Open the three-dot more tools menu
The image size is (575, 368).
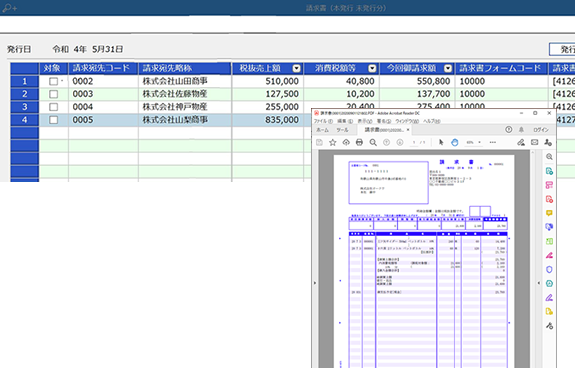coord(492,142)
